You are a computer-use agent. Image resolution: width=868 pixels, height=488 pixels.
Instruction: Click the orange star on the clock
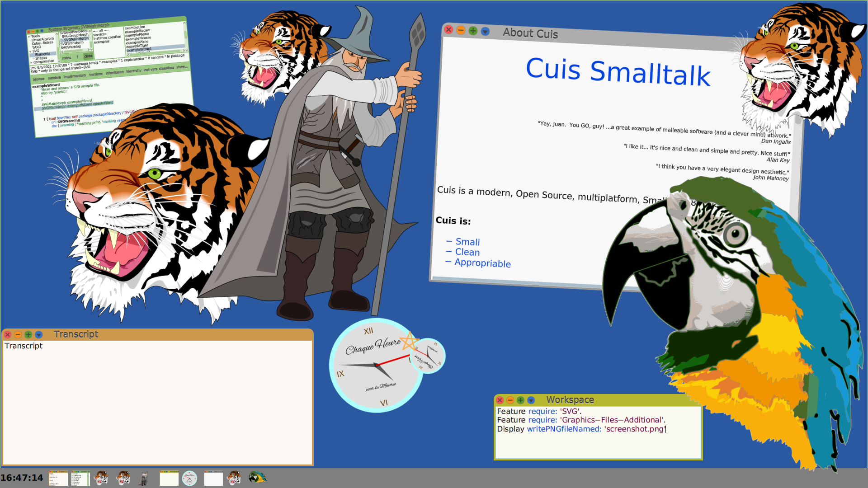[x=410, y=341]
